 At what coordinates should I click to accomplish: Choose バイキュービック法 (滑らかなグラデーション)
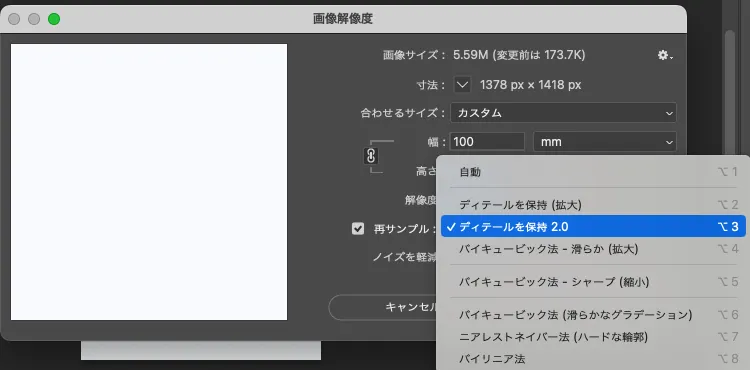[x=593, y=315]
